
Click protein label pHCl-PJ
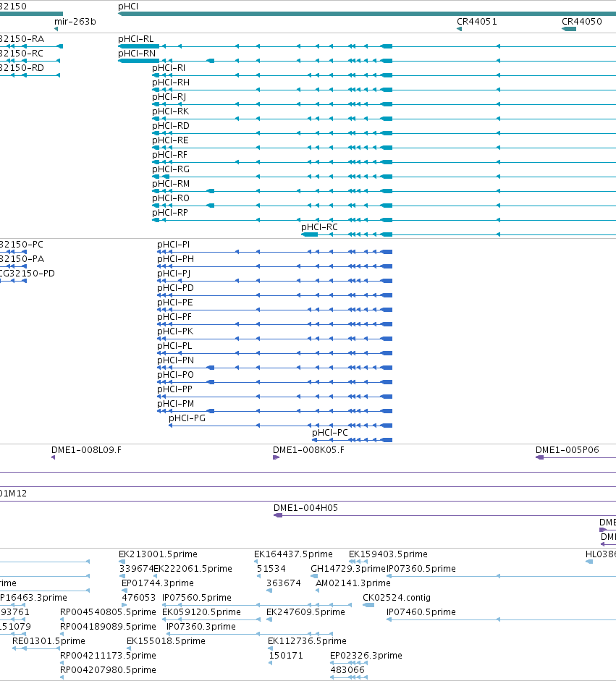[x=174, y=273]
